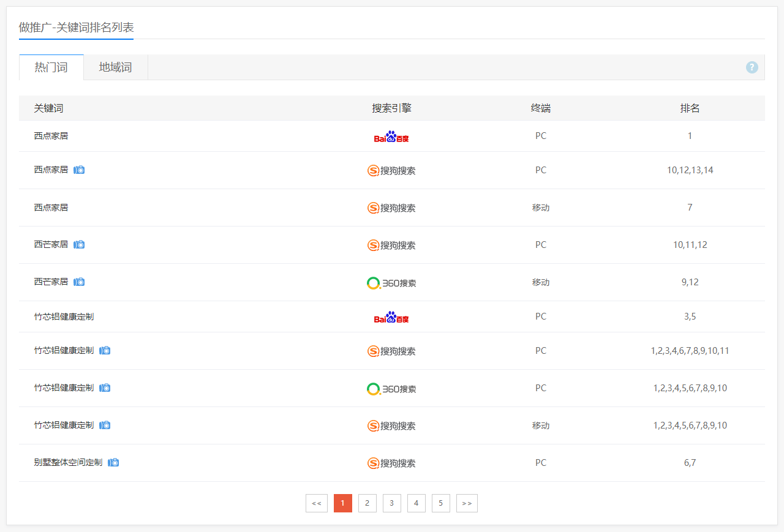The width and height of the screenshot is (784, 532).
Task: Open camera icon for 竹芯铝健康定制 360搜索 row
Action: [x=105, y=388]
